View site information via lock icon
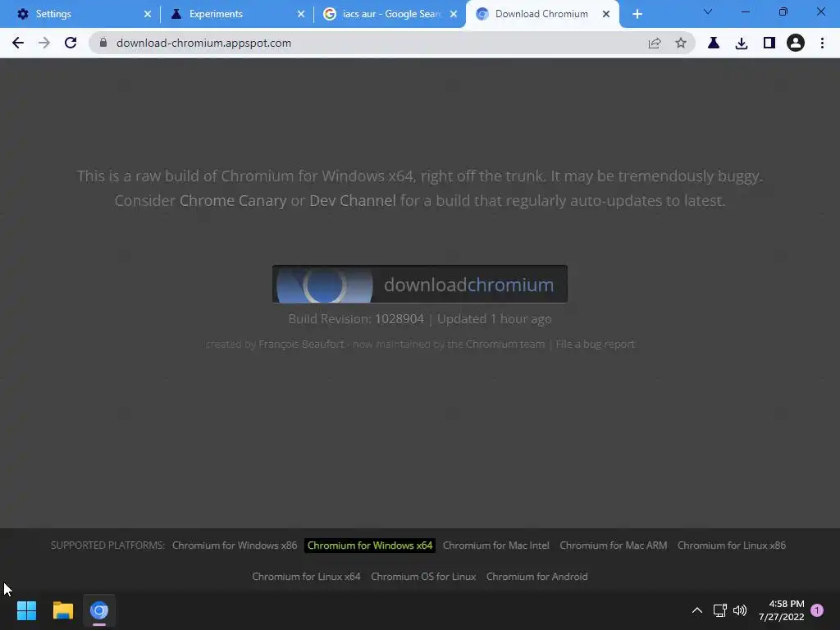The width and height of the screenshot is (840, 630). click(103, 43)
